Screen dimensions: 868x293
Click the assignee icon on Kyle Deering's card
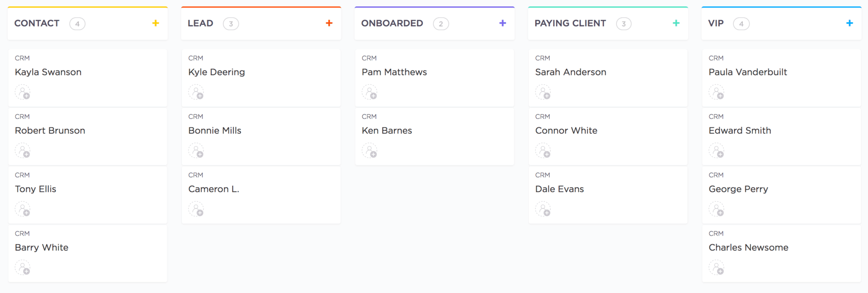click(197, 92)
